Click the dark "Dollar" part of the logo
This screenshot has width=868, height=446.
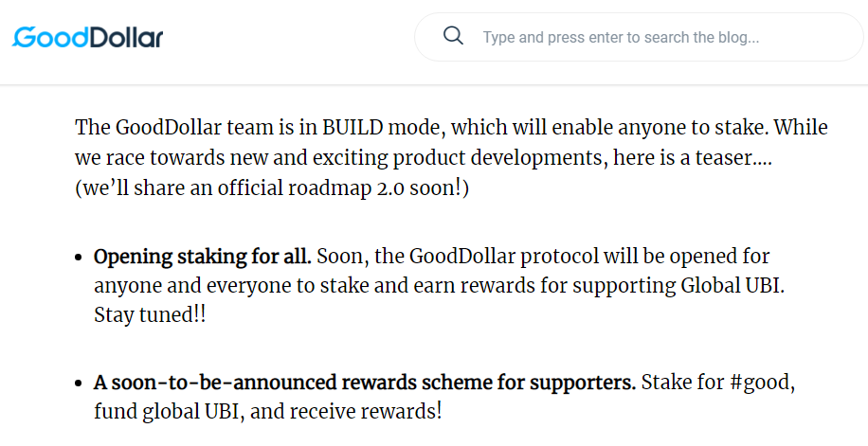[x=126, y=38]
